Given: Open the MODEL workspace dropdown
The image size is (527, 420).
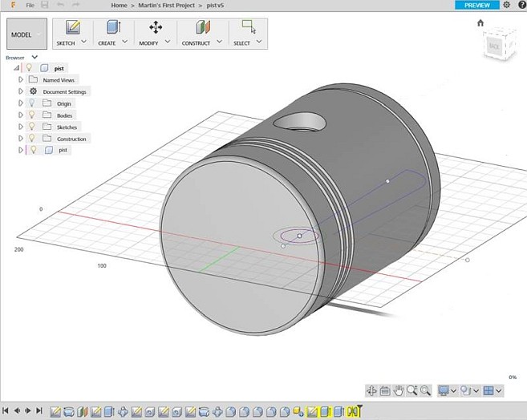Looking at the screenshot, I should pos(26,34).
